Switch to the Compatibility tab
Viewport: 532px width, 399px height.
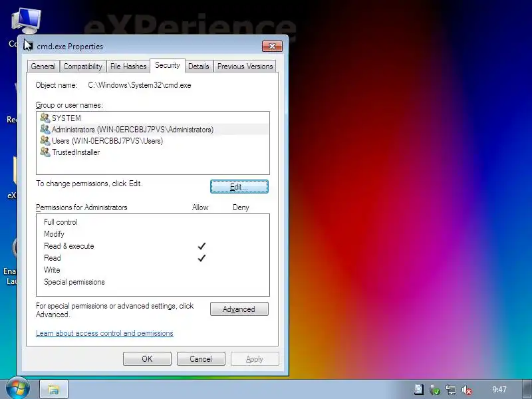pyautogui.click(x=82, y=66)
